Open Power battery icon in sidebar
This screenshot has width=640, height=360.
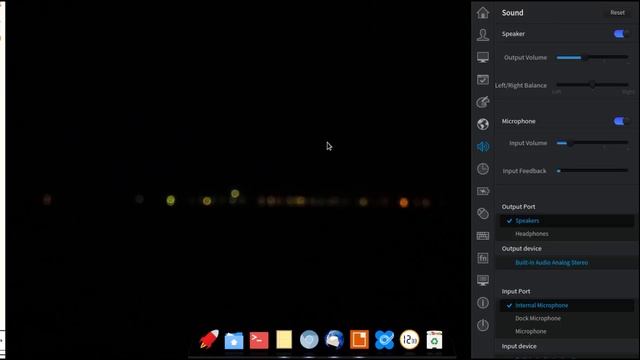pos(482,191)
